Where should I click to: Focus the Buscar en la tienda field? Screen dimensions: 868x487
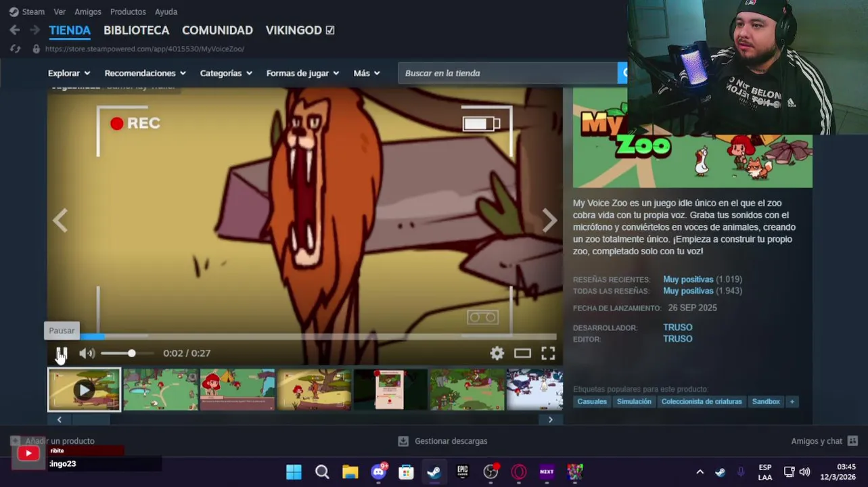507,73
